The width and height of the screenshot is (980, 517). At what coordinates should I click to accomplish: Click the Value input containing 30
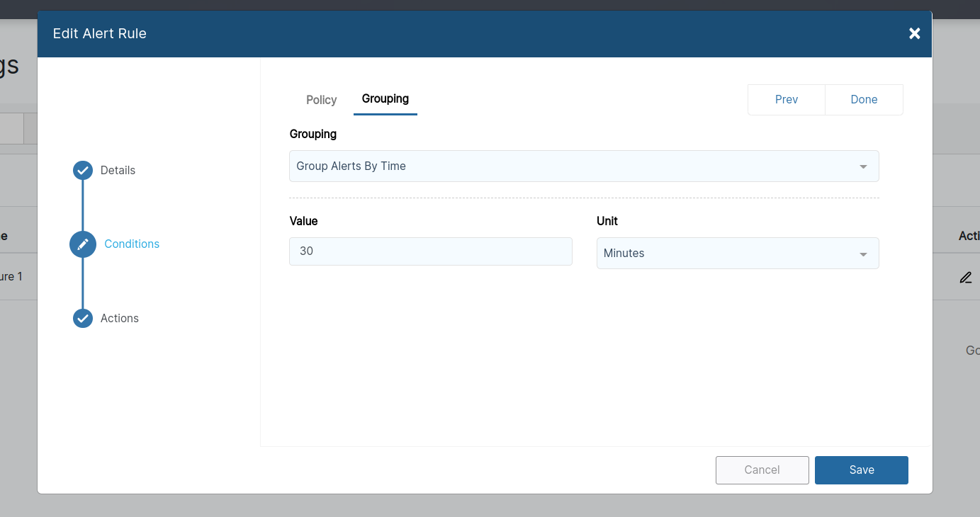pyautogui.click(x=430, y=251)
